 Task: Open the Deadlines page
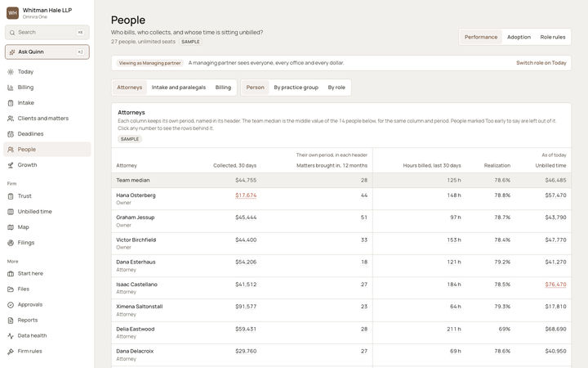pyautogui.click(x=47, y=134)
